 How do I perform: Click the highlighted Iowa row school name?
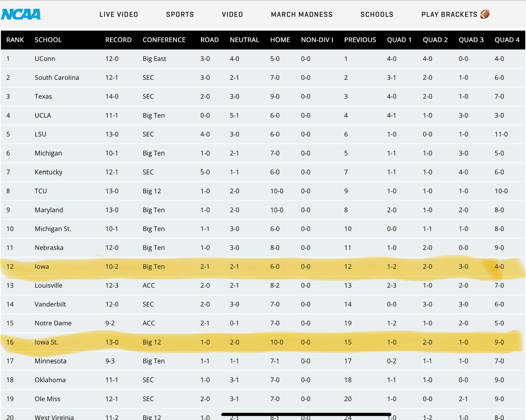coord(42,266)
